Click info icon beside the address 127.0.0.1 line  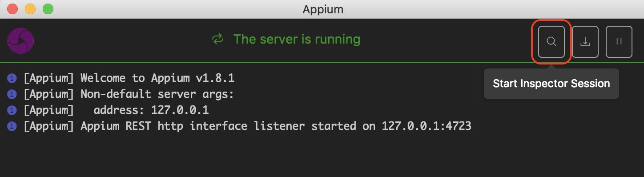(x=12, y=111)
